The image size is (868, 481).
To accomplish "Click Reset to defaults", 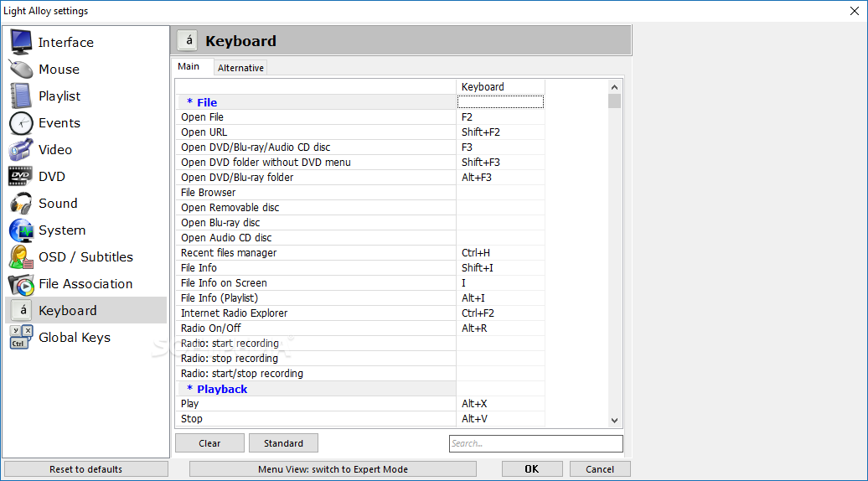I will pyautogui.click(x=85, y=469).
